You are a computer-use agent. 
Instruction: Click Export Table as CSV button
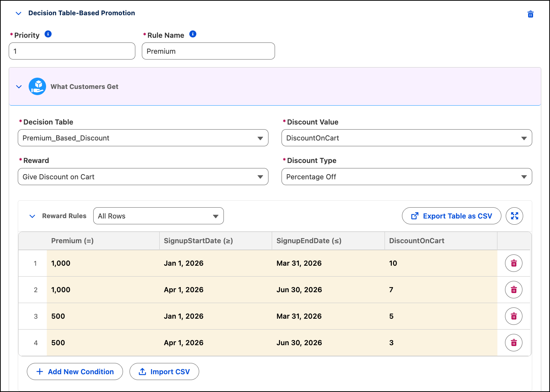click(x=452, y=216)
